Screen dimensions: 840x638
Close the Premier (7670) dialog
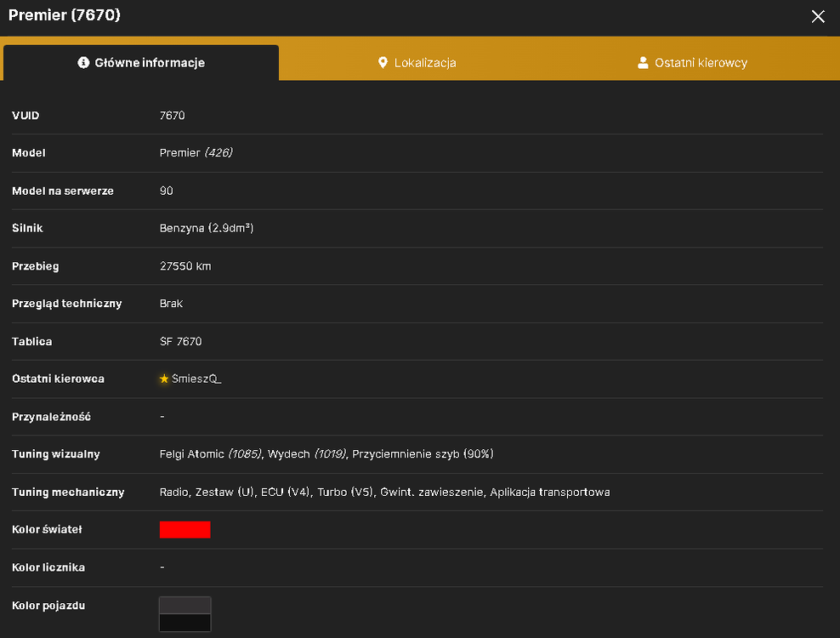(818, 17)
